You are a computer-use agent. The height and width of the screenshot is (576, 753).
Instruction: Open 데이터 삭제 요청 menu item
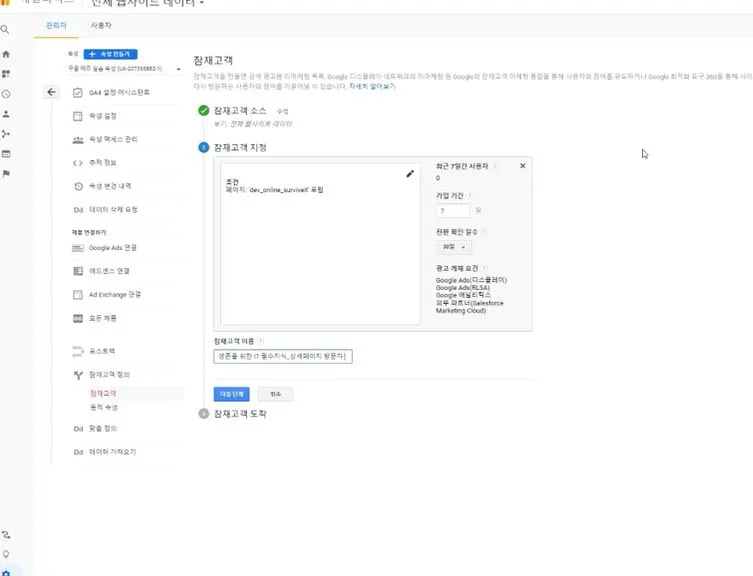pyautogui.click(x=113, y=210)
